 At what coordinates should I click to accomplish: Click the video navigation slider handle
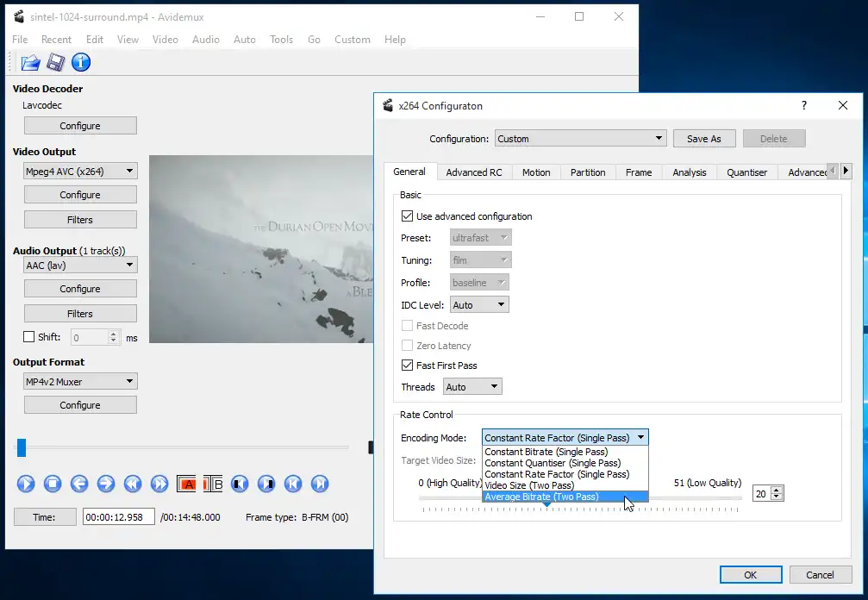22,447
